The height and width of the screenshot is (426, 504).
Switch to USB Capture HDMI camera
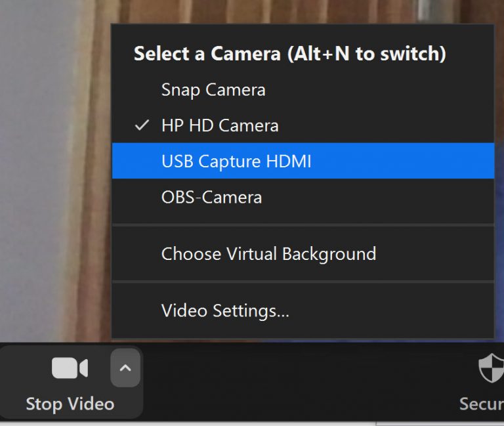(x=236, y=161)
